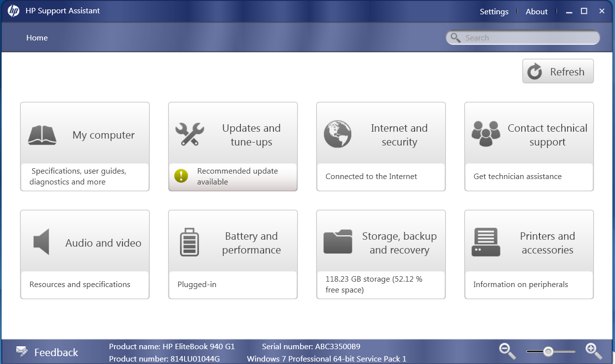
Task: Go to the Home tab
Action: coord(37,38)
